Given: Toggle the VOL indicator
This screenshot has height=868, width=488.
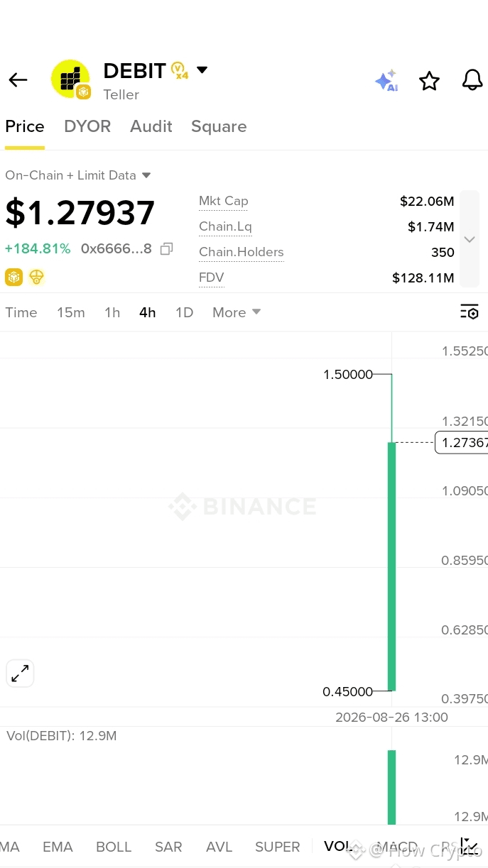Looking at the screenshot, I should (337, 846).
